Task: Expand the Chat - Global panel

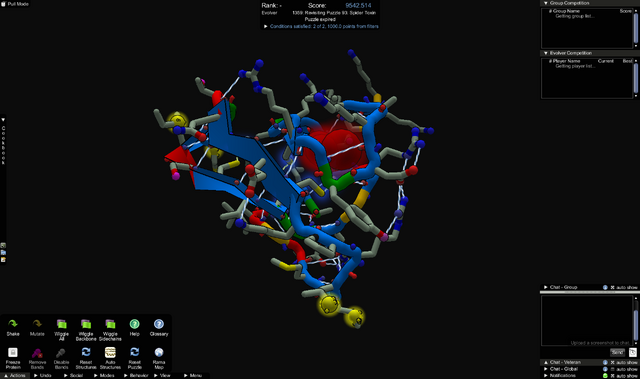Action: click(546, 369)
